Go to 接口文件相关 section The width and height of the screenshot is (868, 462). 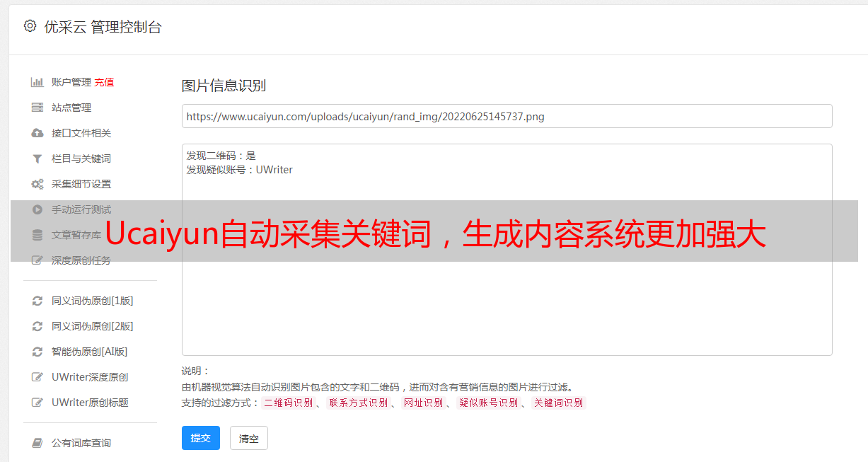81,133
